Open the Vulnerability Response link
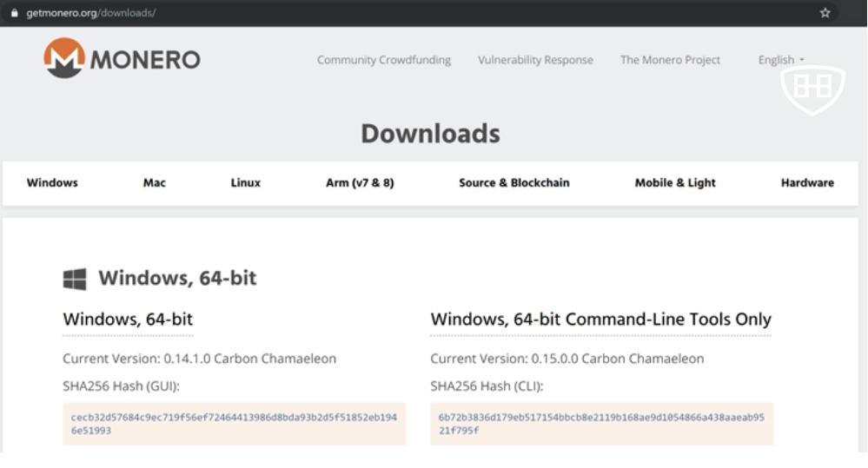 click(535, 60)
